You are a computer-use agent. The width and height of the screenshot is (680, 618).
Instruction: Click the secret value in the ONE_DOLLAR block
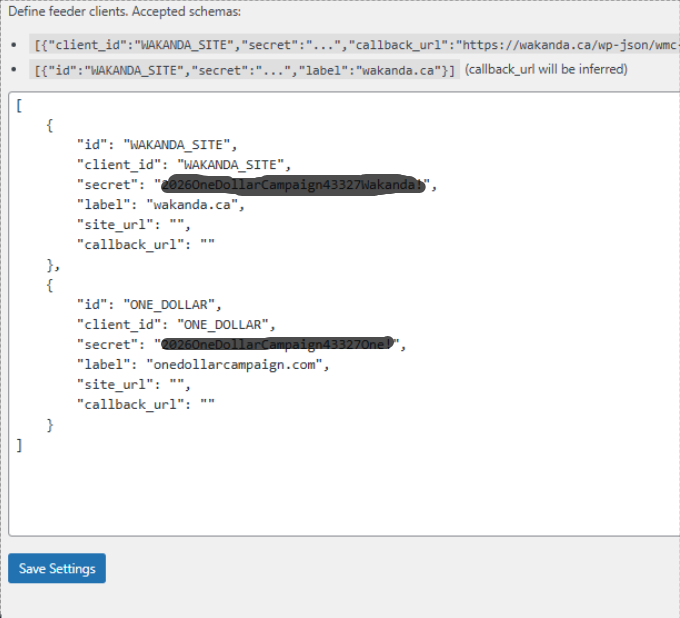click(x=280, y=345)
